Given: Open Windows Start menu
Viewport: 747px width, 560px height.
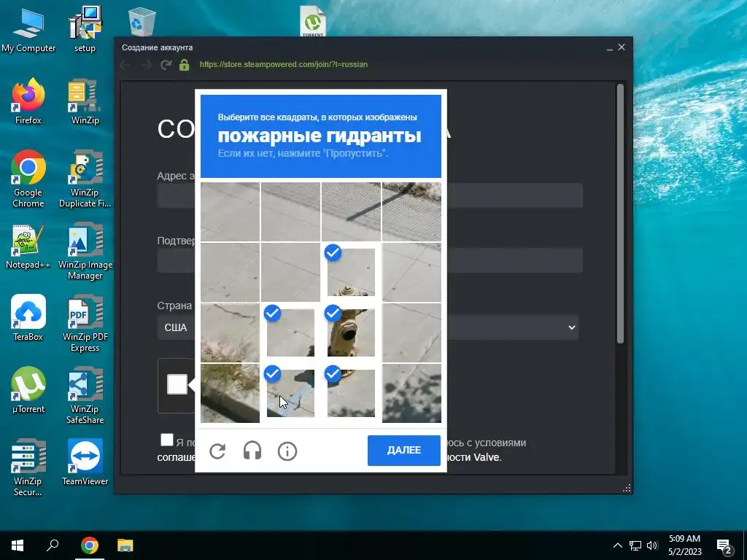Looking at the screenshot, I should (x=18, y=545).
